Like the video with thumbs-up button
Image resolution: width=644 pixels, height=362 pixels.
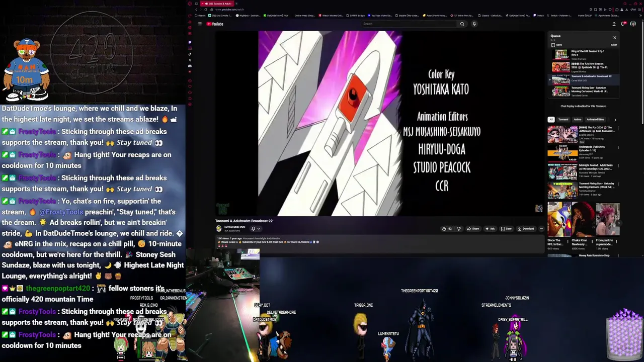446,229
